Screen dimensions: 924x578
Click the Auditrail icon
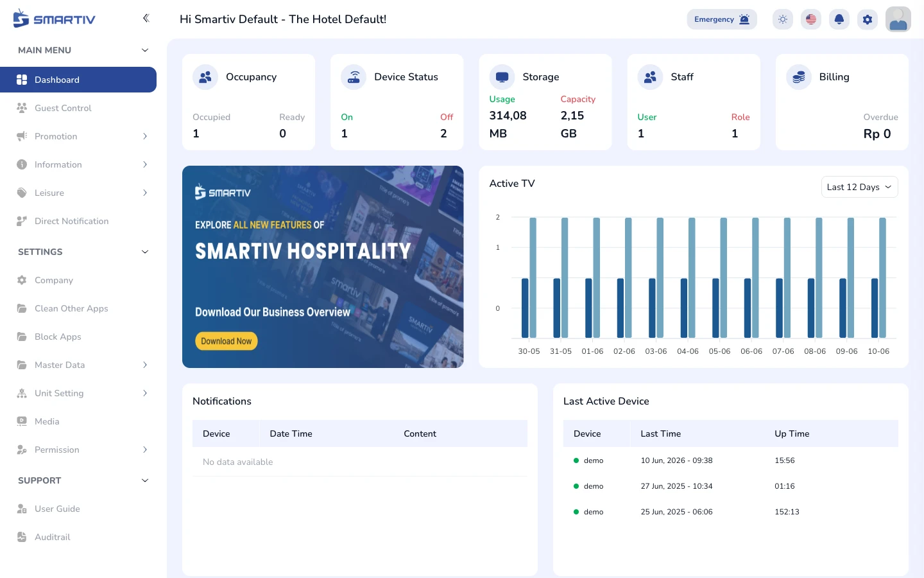[x=22, y=537]
